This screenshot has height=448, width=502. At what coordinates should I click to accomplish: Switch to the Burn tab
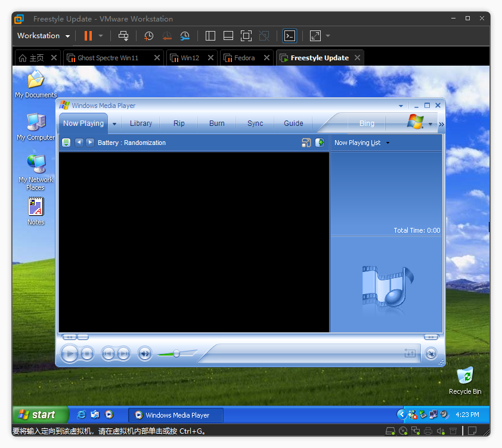[x=217, y=123]
